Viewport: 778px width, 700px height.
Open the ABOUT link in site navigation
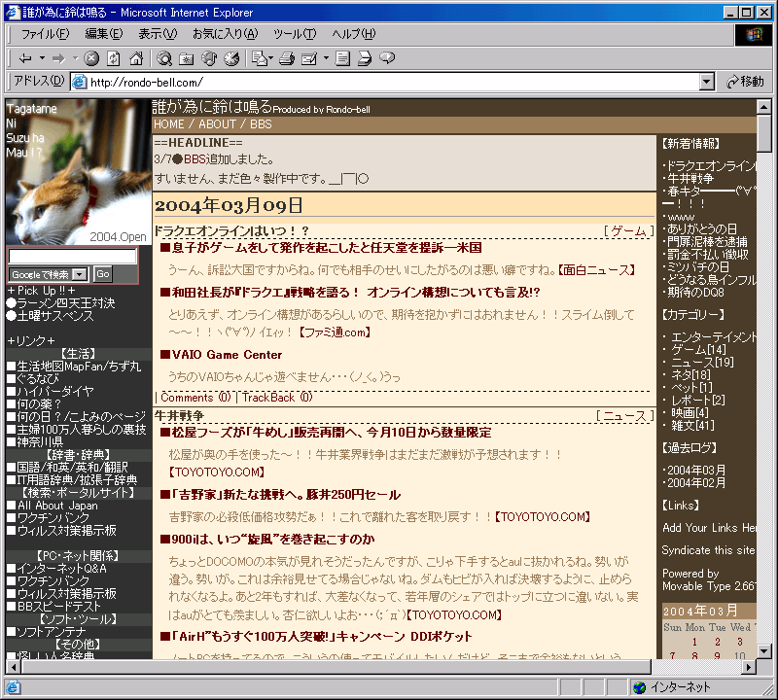tap(217, 124)
